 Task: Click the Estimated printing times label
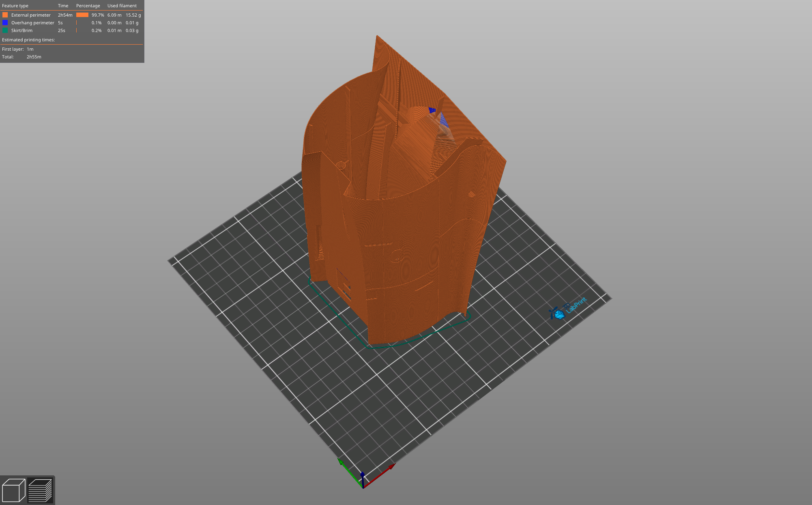pos(28,40)
